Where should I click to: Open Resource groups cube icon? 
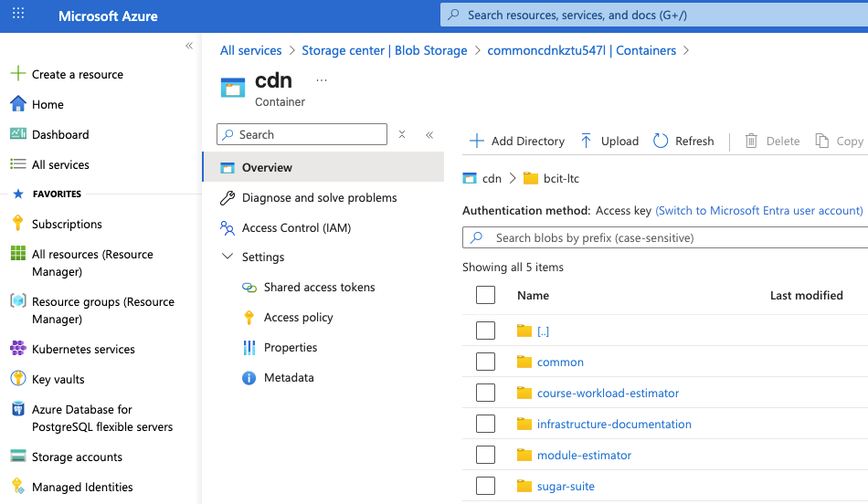(18, 301)
